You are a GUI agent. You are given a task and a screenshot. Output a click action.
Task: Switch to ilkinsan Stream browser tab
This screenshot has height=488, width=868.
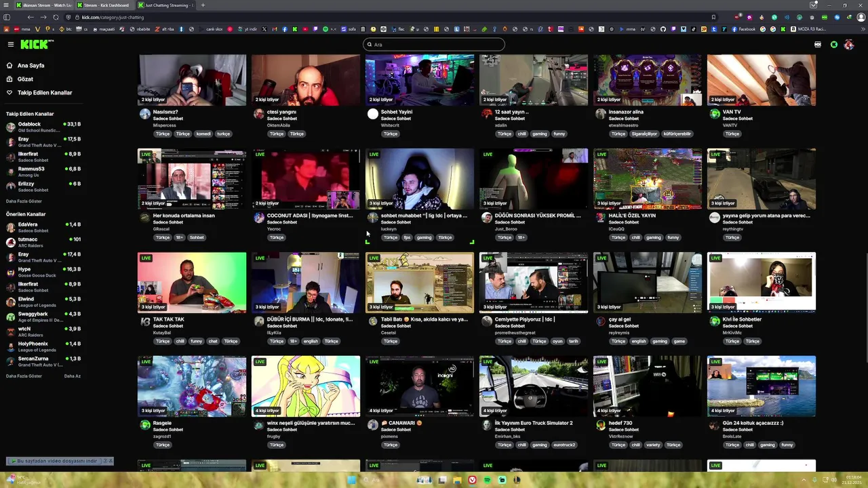pos(44,5)
